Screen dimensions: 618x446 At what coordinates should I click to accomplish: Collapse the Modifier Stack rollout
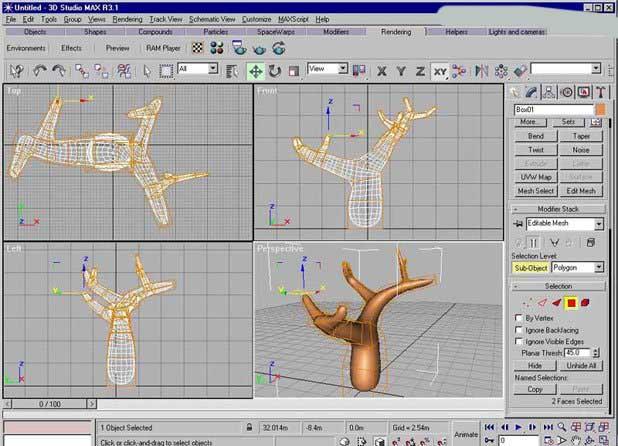(x=558, y=209)
